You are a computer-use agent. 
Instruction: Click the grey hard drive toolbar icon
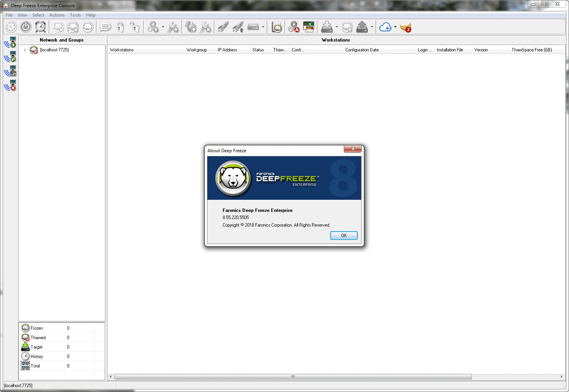pos(253,27)
